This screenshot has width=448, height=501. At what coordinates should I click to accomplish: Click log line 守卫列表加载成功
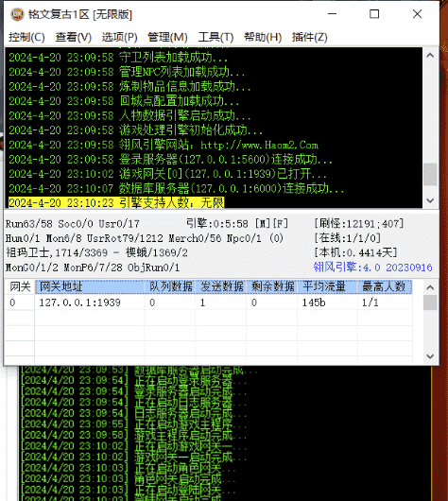click(x=118, y=58)
